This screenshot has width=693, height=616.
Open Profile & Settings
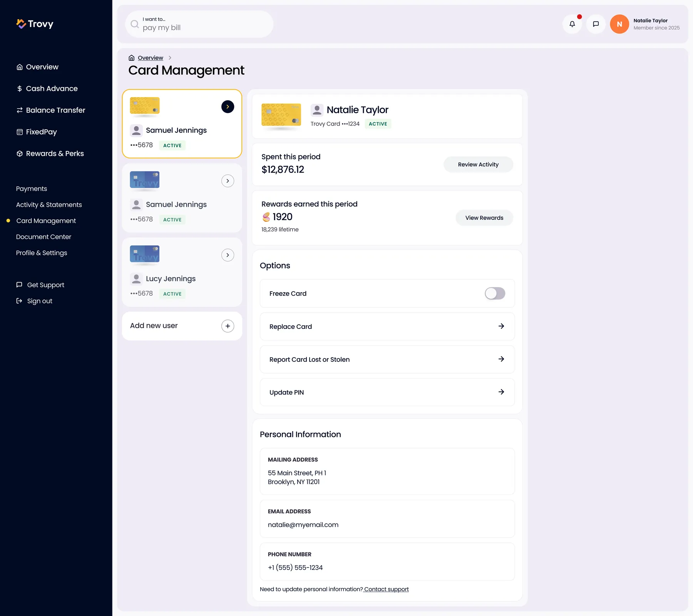pos(42,253)
